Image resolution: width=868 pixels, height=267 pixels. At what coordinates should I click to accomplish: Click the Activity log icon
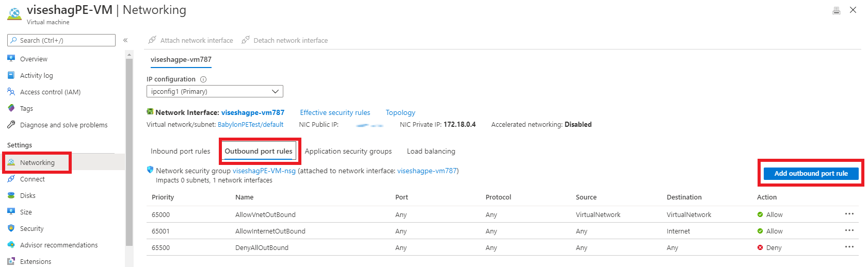(11, 75)
